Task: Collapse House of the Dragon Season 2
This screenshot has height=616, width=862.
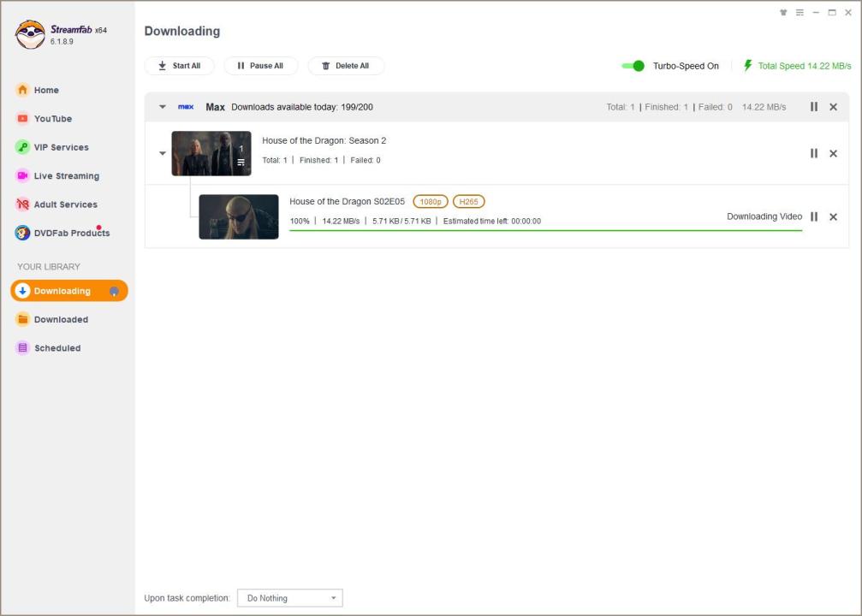Action: 162,153
